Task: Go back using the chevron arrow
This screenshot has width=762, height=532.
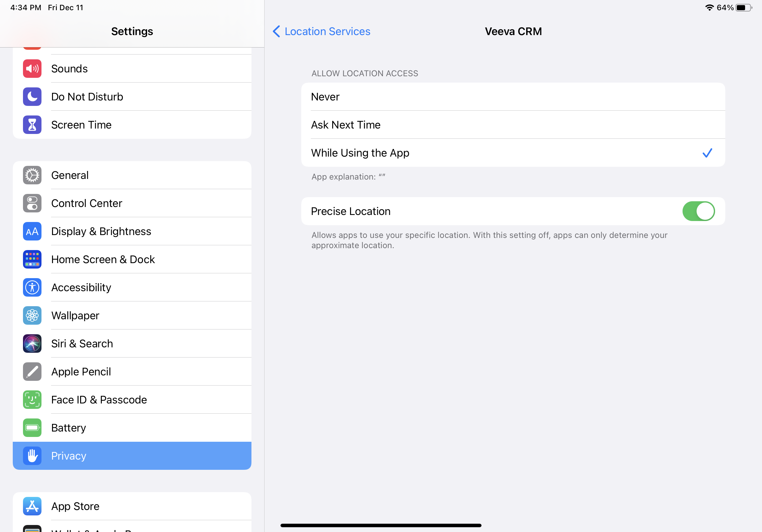Action: pyautogui.click(x=276, y=32)
